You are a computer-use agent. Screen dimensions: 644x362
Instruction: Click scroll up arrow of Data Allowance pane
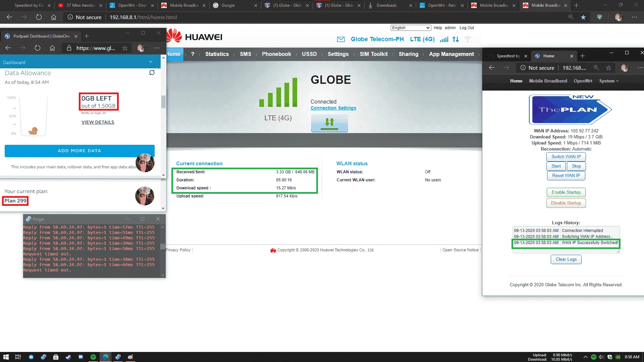(163, 58)
